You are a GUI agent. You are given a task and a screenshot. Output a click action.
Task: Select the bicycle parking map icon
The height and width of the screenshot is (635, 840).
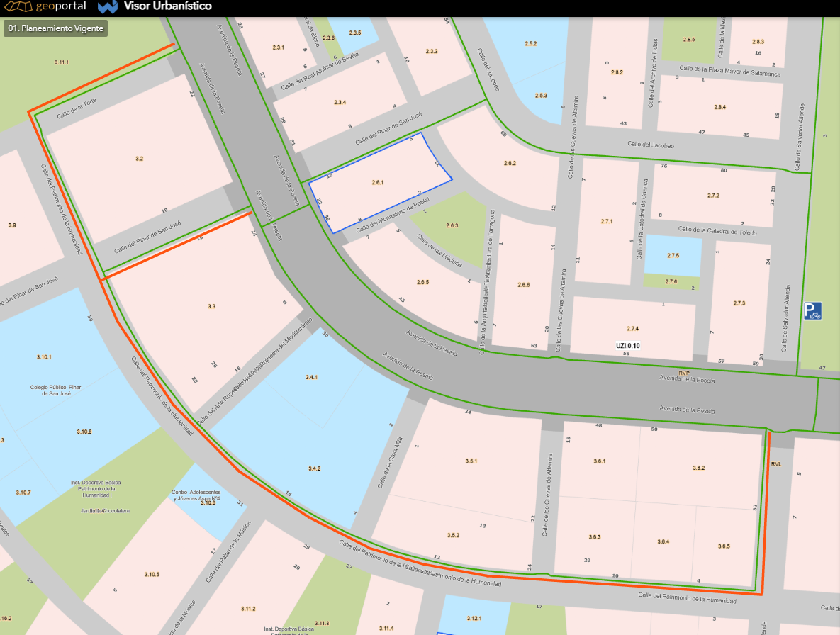(812, 311)
